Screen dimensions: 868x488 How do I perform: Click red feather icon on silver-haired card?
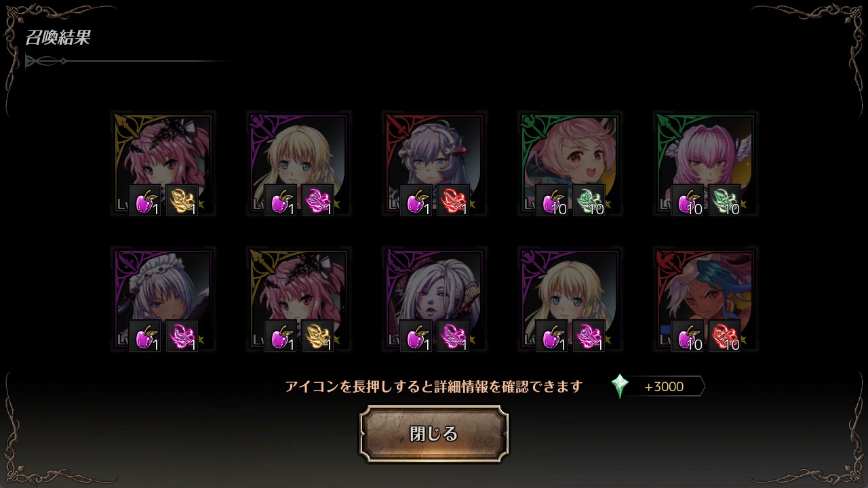click(x=453, y=201)
